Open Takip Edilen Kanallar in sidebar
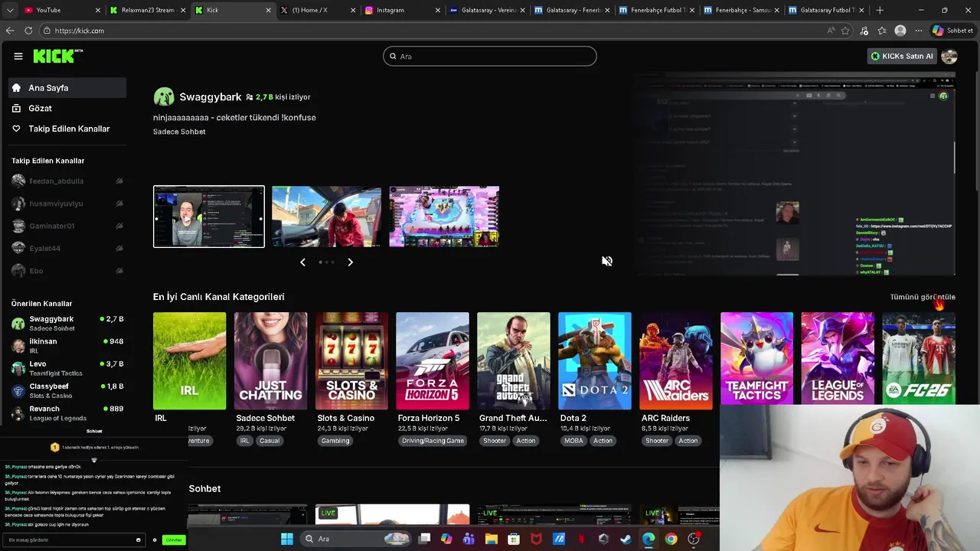Viewport: 980px width, 551px height. (67, 129)
